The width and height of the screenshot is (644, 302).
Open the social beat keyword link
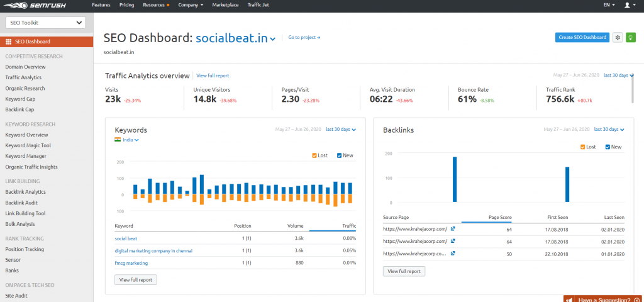click(x=126, y=238)
